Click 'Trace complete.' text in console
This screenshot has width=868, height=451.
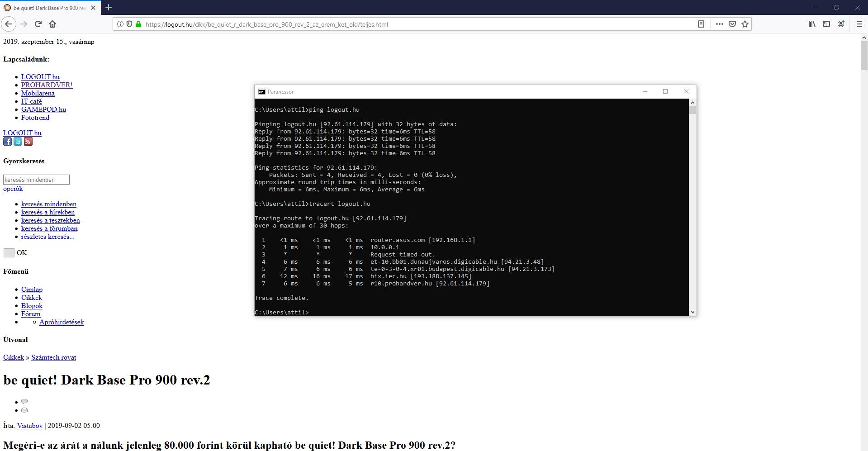(x=281, y=298)
